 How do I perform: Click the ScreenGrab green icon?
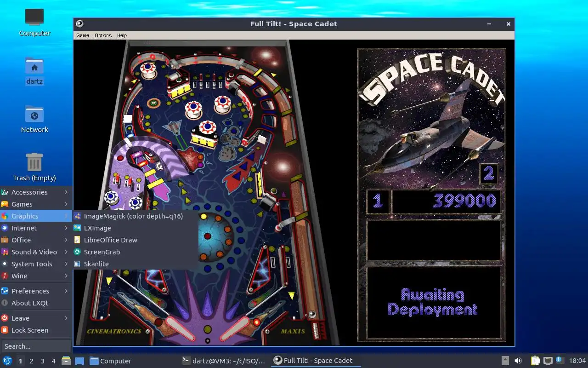(77, 252)
